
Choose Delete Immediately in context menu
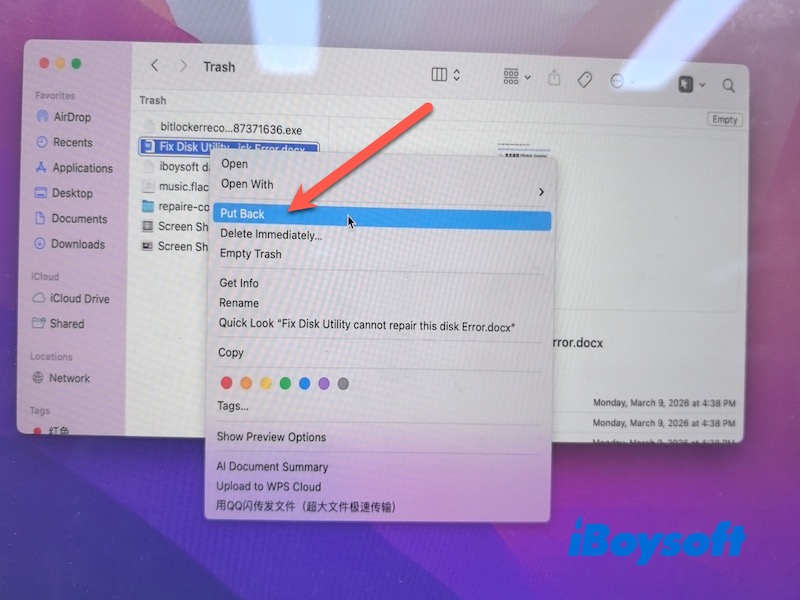(271, 234)
